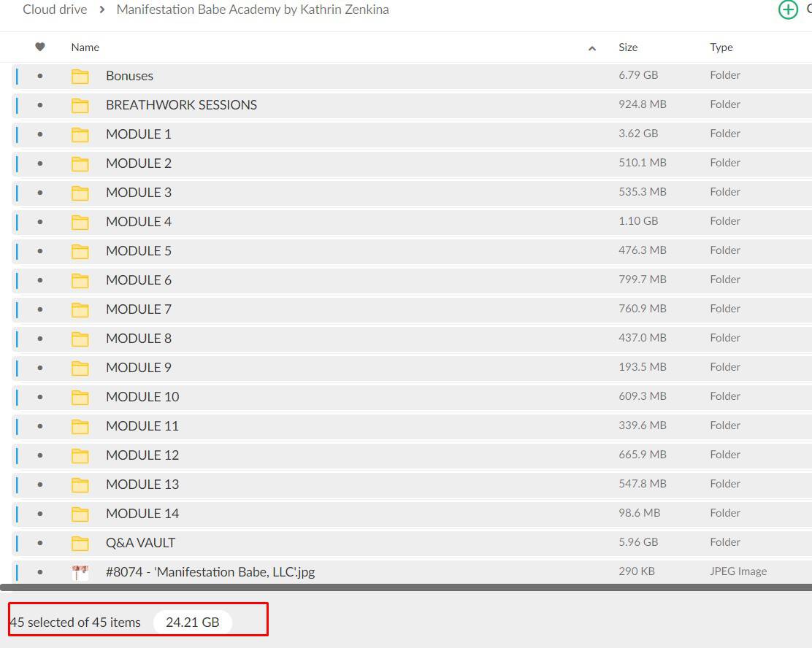Toggle the favorite dot for MODULE 10
The width and height of the screenshot is (812, 648).
40,397
